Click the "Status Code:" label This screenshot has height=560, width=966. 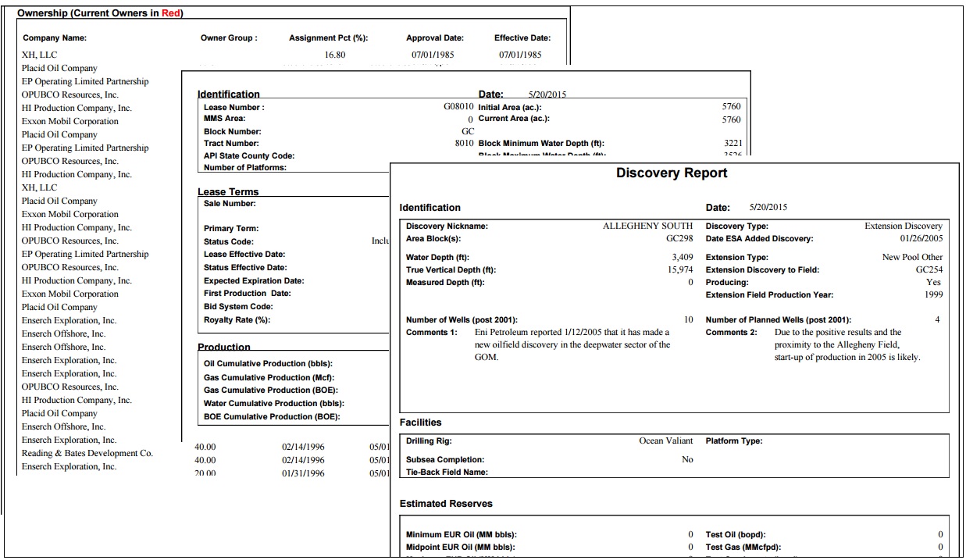pyautogui.click(x=229, y=242)
